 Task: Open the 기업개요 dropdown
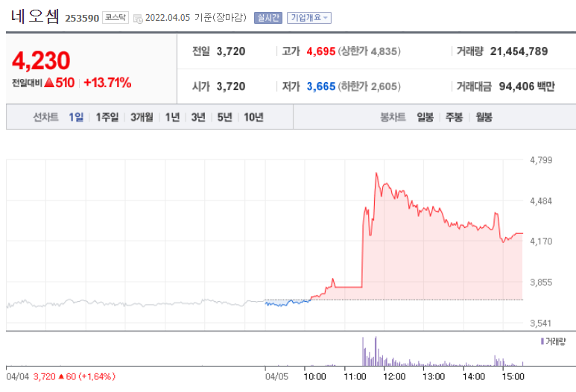click(309, 18)
